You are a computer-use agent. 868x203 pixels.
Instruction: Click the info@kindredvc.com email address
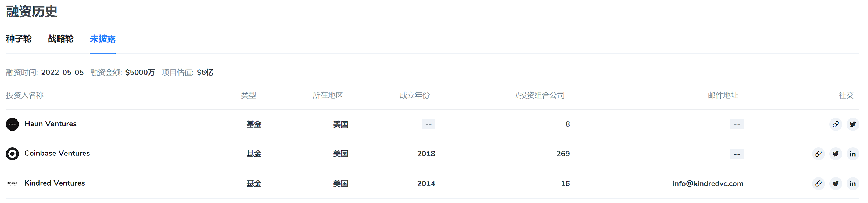708,183
